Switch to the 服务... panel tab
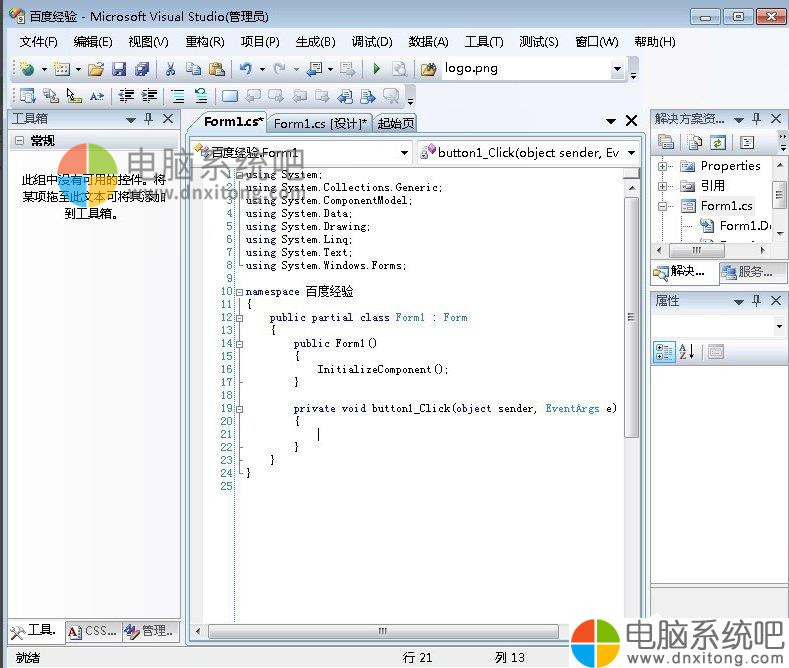This screenshot has height=668, width=789. pos(753,272)
